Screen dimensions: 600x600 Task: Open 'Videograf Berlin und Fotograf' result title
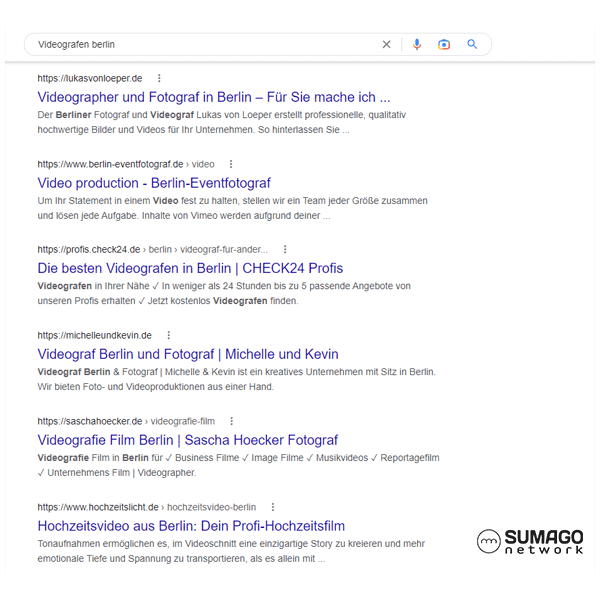tap(188, 354)
